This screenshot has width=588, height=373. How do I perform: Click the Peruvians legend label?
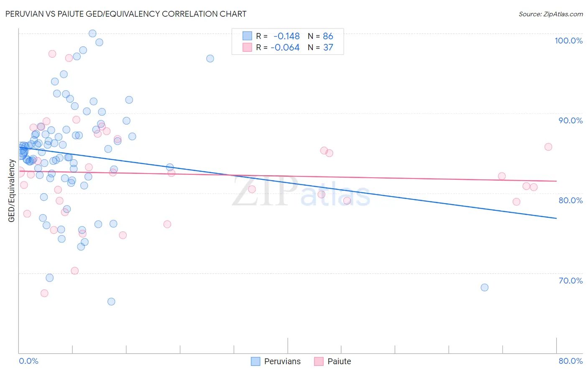pos(282,361)
